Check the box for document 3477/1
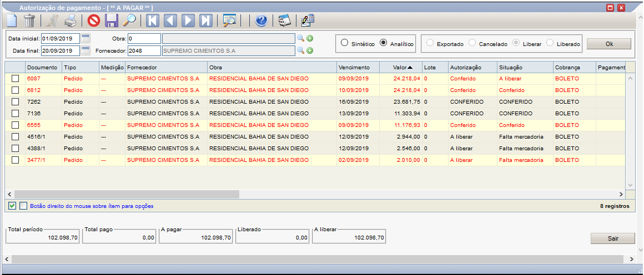The width and height of the screenshot is (644, 275). [15, 160]
